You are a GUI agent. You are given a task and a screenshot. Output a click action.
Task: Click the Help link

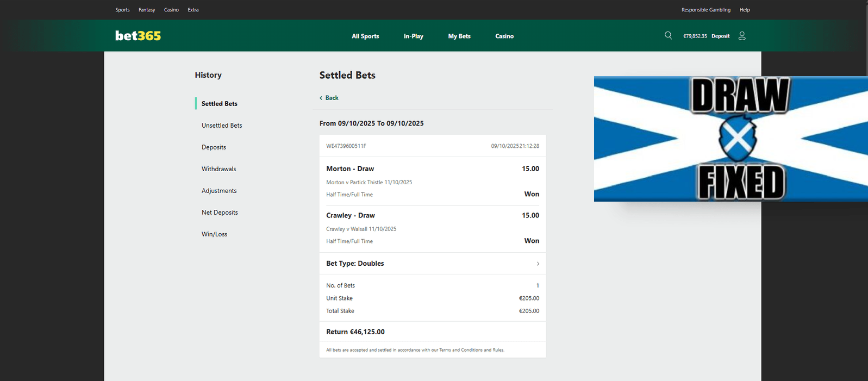tap(745, 10)
